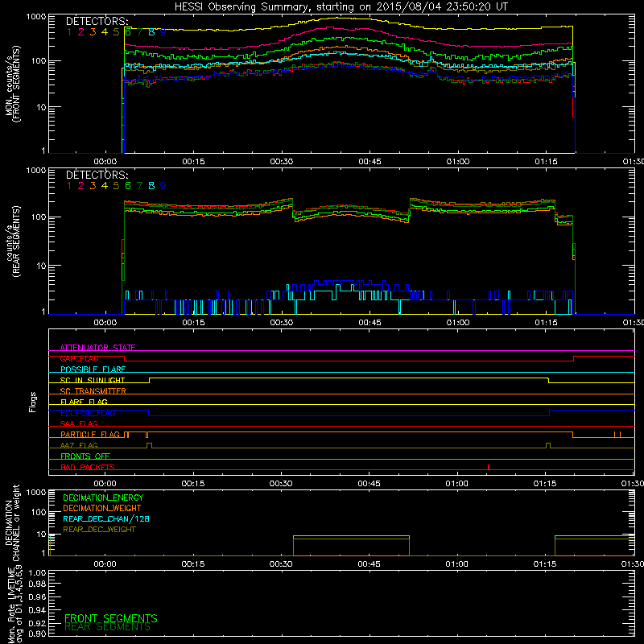Click the SAA_FLAG label

79,423
